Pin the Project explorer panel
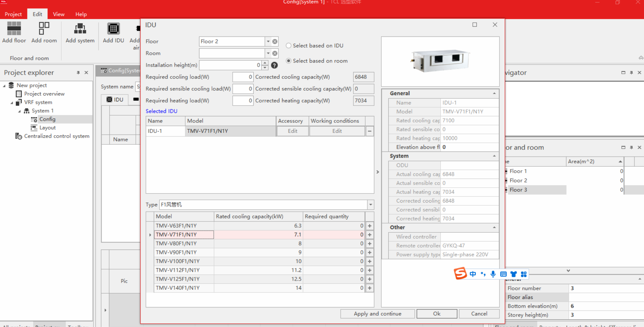The image size is (644, 327). click(x=78, y=73)
